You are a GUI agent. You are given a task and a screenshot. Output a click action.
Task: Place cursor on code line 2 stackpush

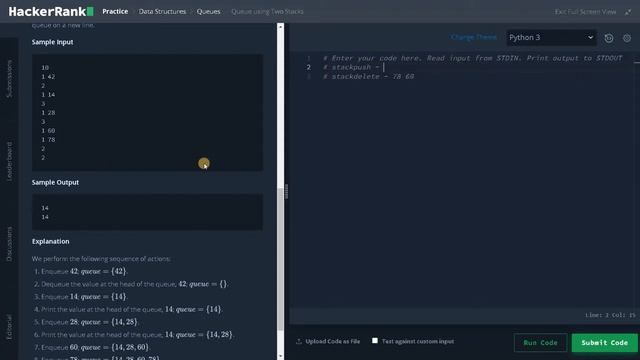click(353, 67)
